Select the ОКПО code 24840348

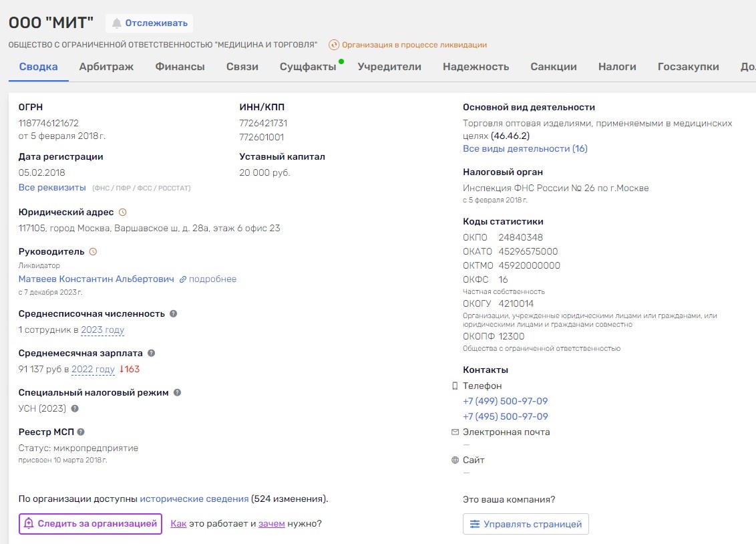(521, 237)
